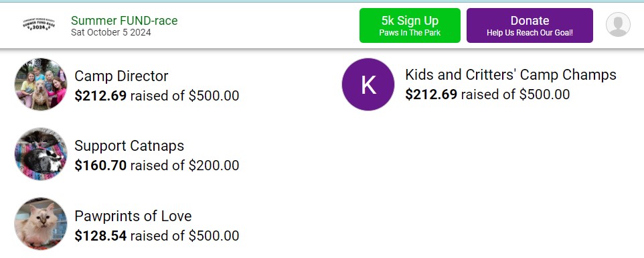Click Camp Director's $212.69 raised amount

(x=100, y=96)
